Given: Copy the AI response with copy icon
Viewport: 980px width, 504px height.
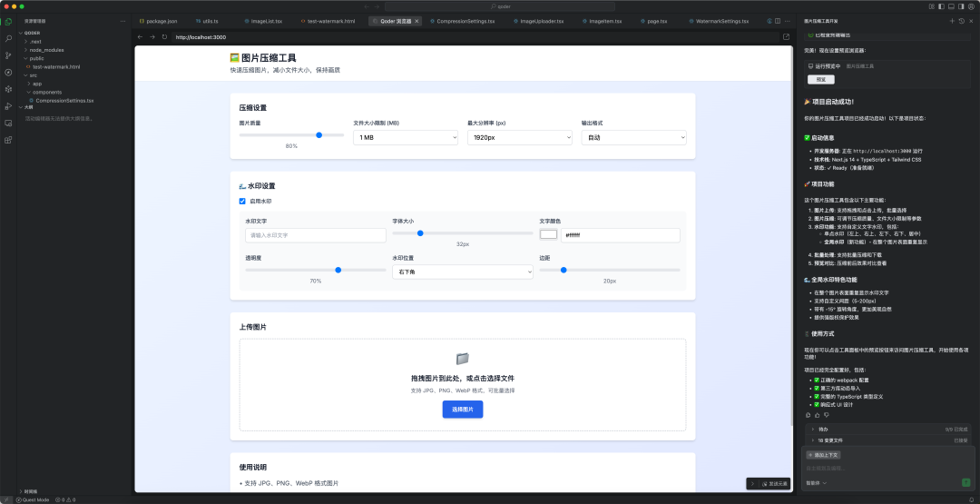Looking at the screenshot, I should pos(808,415).
